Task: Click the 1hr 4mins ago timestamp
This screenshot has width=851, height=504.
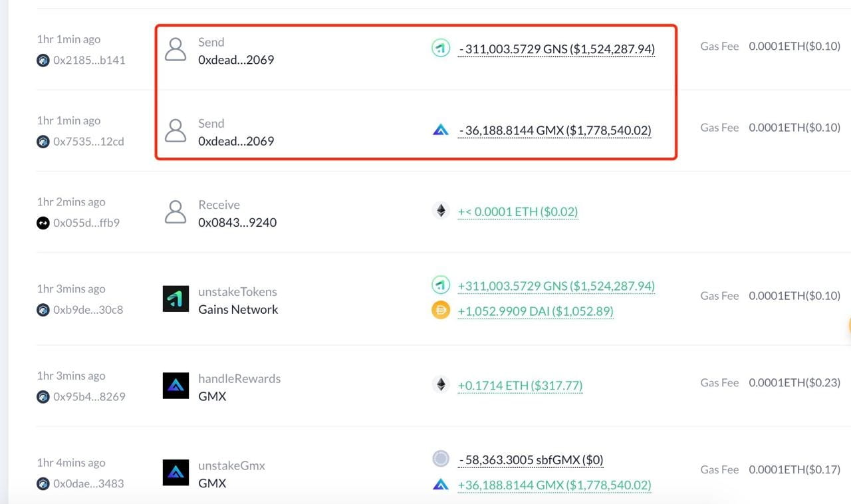Action: [x=71, y=463]
